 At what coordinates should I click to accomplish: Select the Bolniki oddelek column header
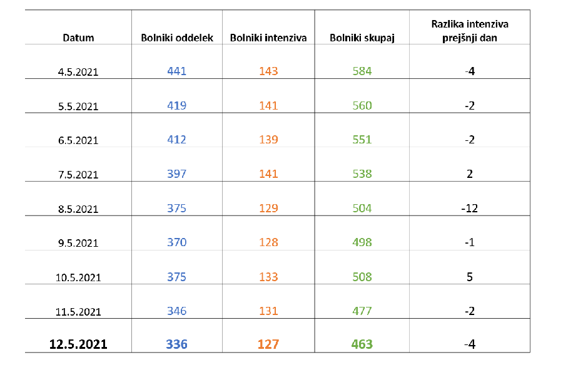[x=177, y=38]
